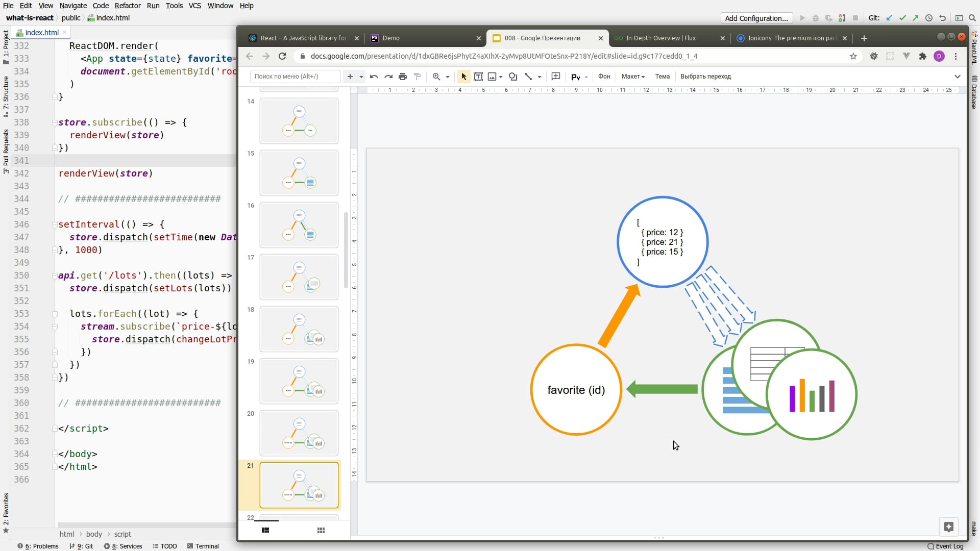Click undo in presentation toolbar
The width and height of the screenshot is (980, 551).
pyautogui.click(x=374, y=77)
